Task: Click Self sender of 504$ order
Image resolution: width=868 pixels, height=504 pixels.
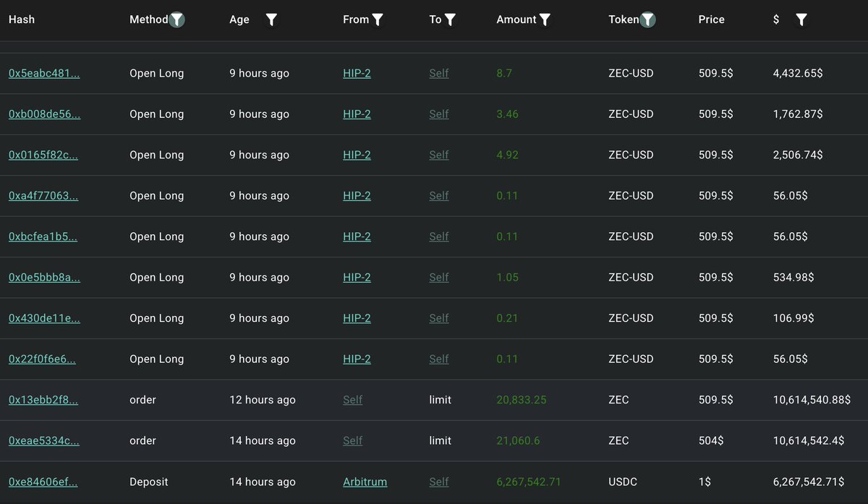Action: coord(353,440)
